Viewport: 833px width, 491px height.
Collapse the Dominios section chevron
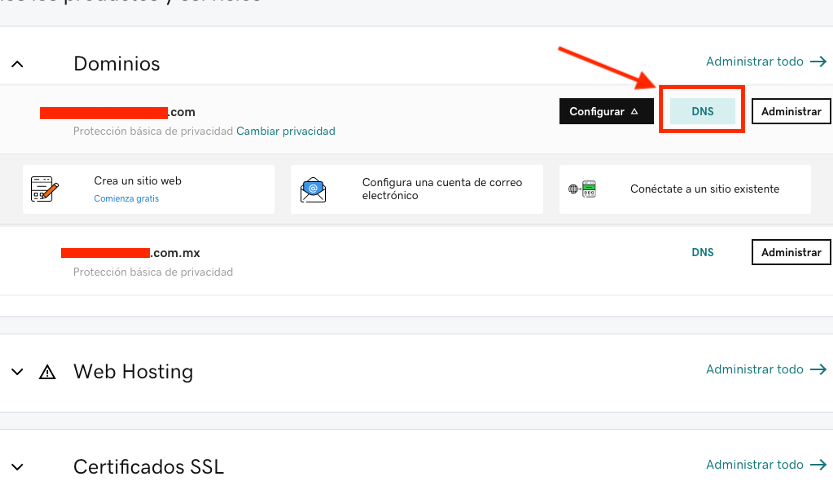tap(17, 63)
